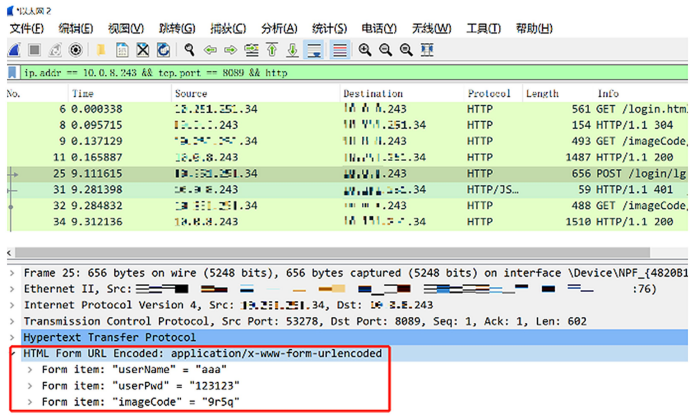Reload the capture file

163,50
